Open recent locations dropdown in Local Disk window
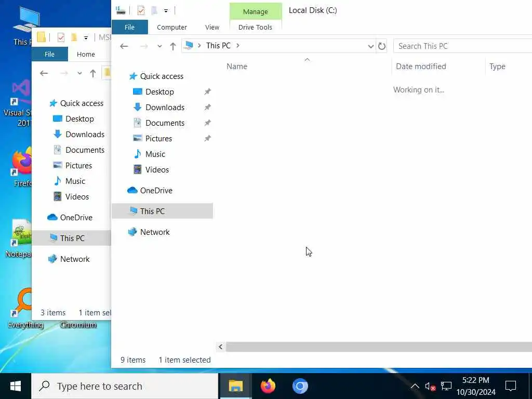 click(159, 46)
